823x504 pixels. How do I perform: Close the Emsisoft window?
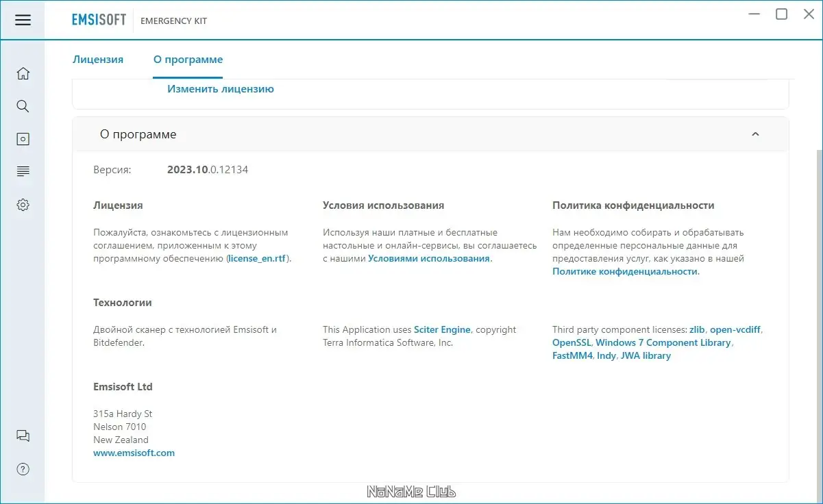pyautogui.click(x=809, y=14)
